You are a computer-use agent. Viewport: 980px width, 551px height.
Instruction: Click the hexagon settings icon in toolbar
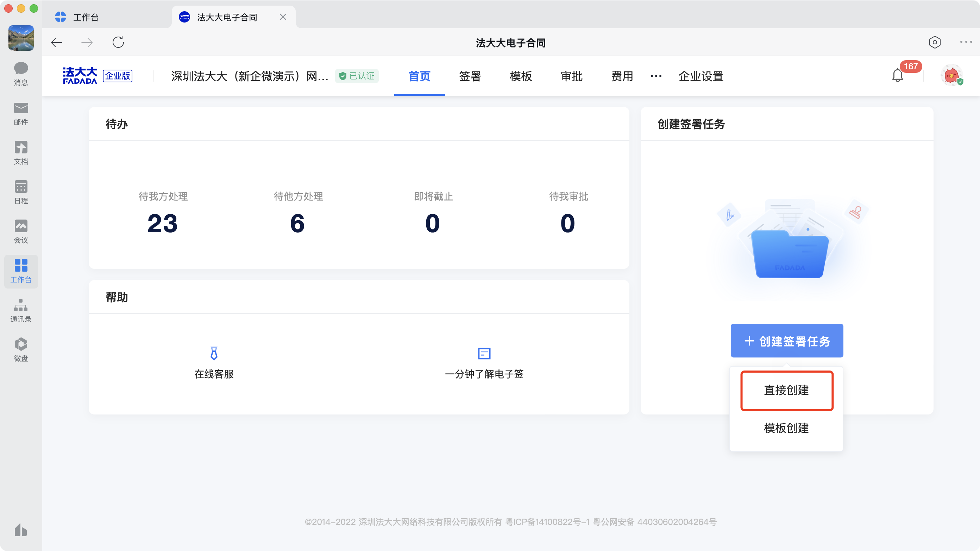(x=935, y=42)
